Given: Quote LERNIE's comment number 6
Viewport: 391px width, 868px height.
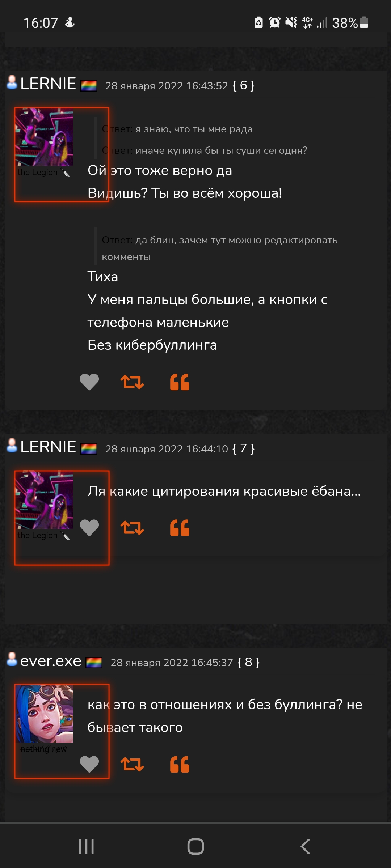Looking at the screenshot, I should click(180, 382).
